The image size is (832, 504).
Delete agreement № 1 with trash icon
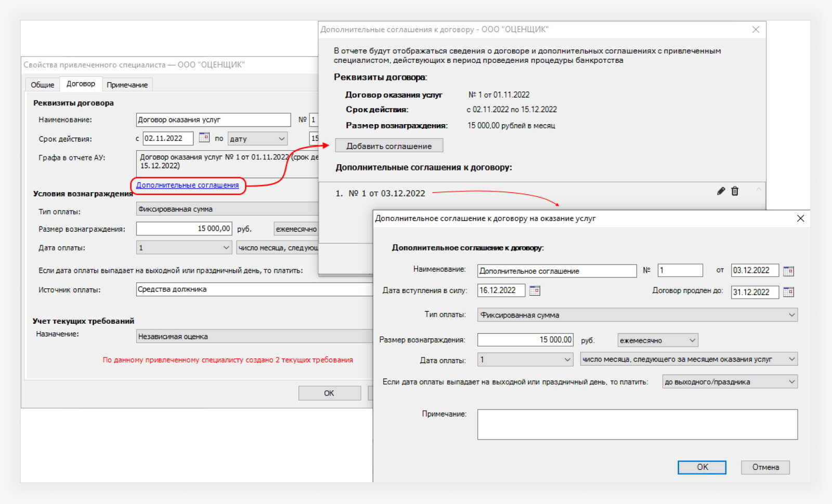[x=735, y=191]
